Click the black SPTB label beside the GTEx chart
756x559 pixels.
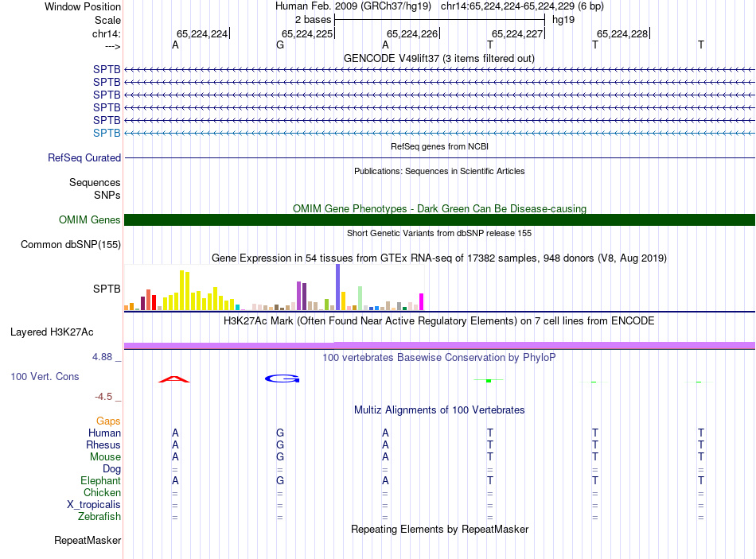[x=107, y=289]
